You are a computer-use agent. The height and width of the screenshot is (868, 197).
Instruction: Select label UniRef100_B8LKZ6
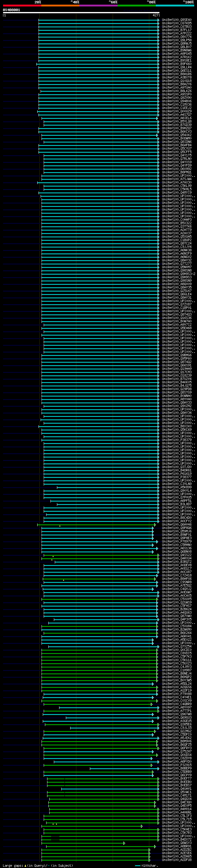pos(177,91)
